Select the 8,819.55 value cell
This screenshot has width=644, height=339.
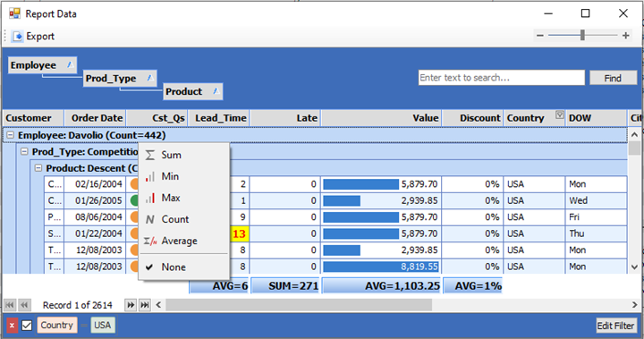(381, 267)
